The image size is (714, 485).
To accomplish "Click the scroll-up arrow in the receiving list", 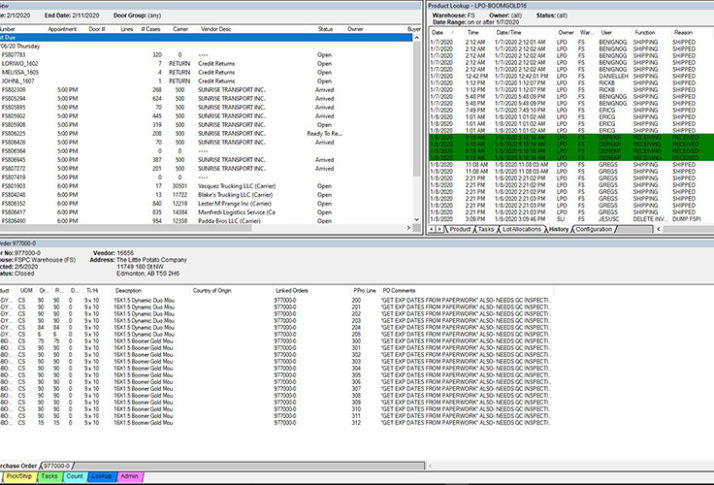I will click(x=417, y=37).
